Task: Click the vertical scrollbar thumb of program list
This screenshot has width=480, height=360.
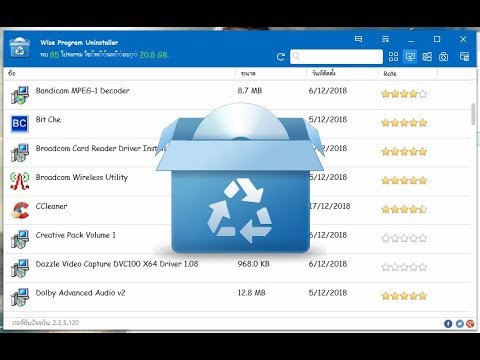Action: point(473,114)
